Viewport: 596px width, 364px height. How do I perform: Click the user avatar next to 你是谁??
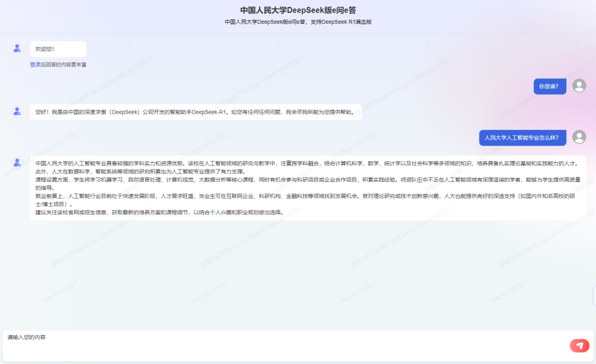coord(578,86)
